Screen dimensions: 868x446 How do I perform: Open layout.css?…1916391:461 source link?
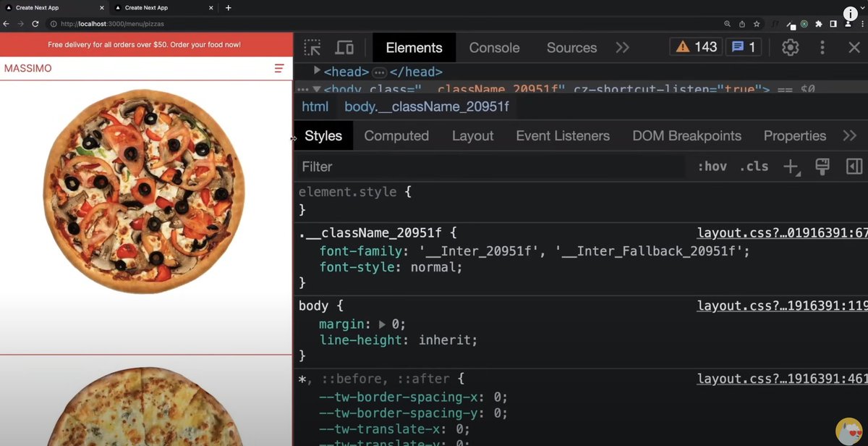tap(782, 379)
